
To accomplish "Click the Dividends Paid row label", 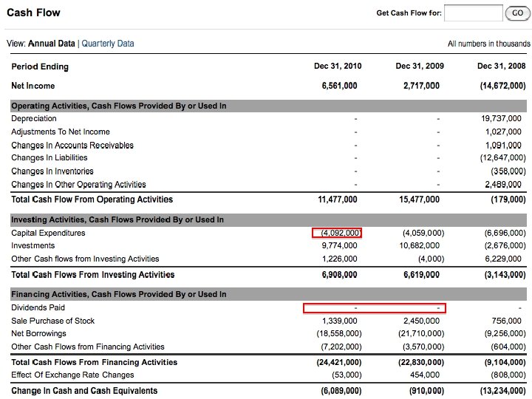I will tap(38, 307).
